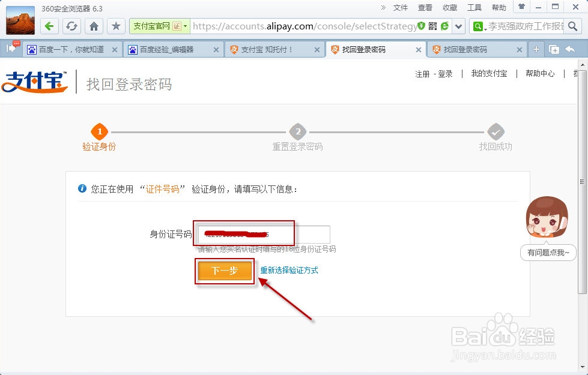This screenshot has width=588, height=375.
Task: Click the green 'e' browser mode icon
Action: click(445, 26)
